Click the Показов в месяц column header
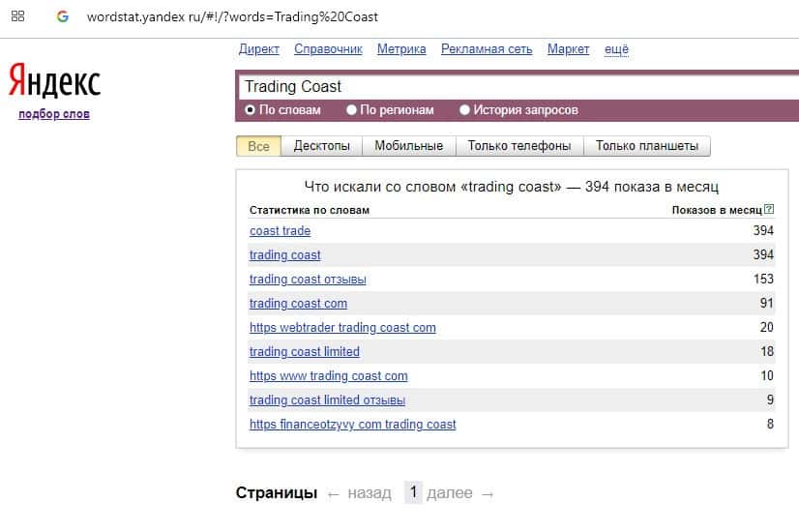Screen dimensions: 799x532 coord(717,210)
